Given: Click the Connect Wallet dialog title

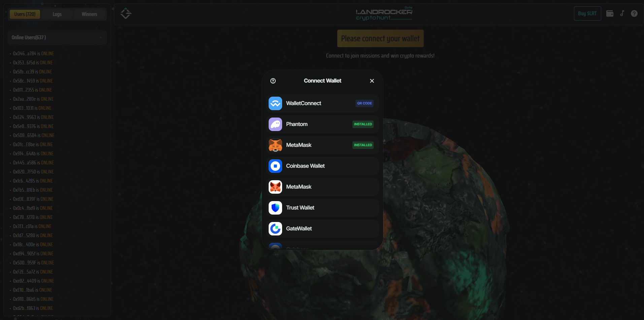Looking at the screenshot, I should (323, 81).
